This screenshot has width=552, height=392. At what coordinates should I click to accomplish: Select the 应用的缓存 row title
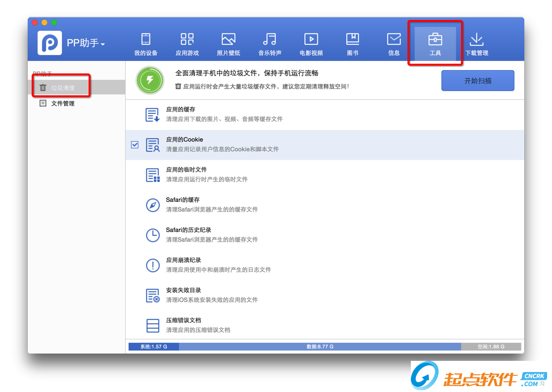point(181,109)
